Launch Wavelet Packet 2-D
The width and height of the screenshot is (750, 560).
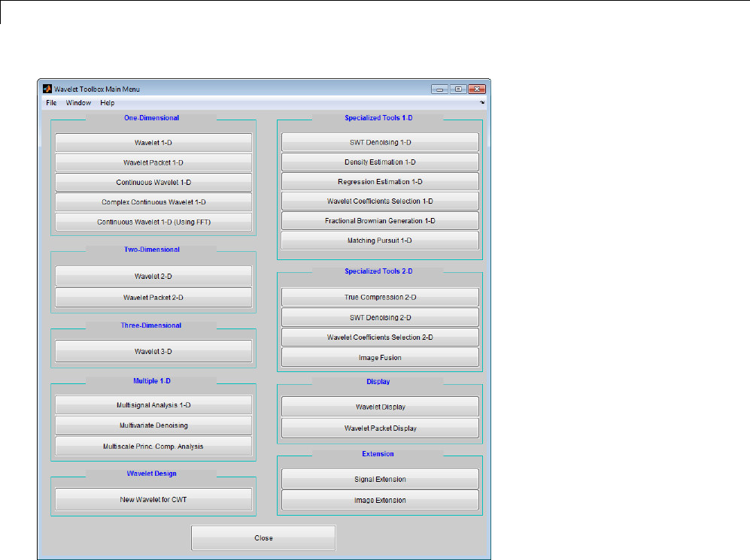(x=153, y=297)
